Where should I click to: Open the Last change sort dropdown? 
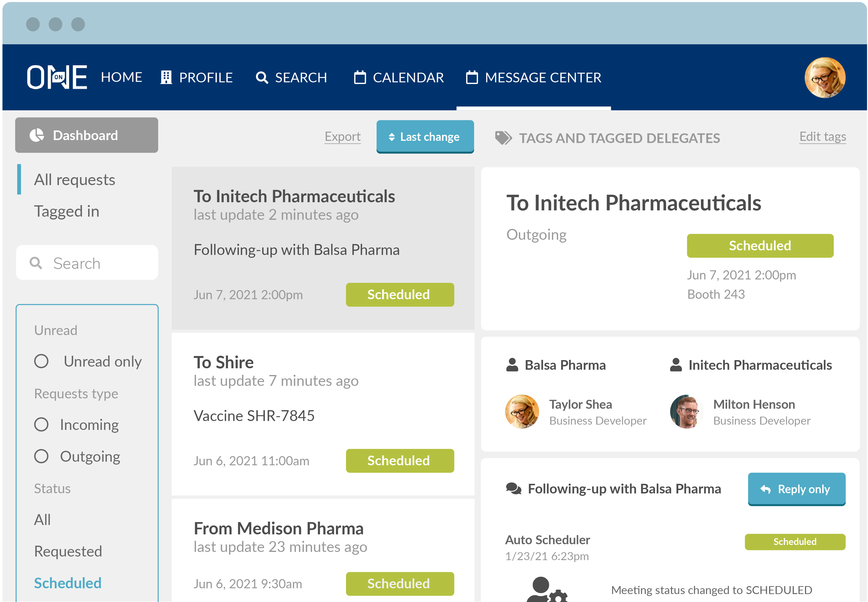[425, 136]
